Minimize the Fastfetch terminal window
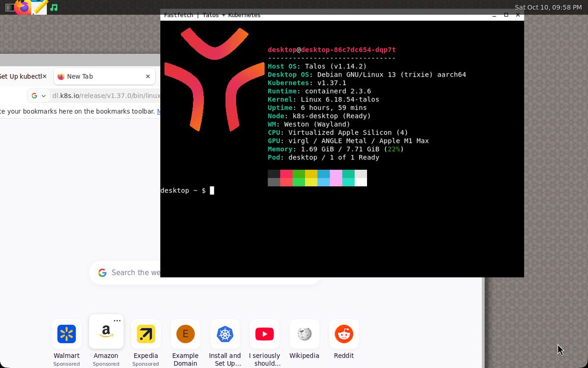The width and height of the screenshot is (588, 368). click(495, 15)
